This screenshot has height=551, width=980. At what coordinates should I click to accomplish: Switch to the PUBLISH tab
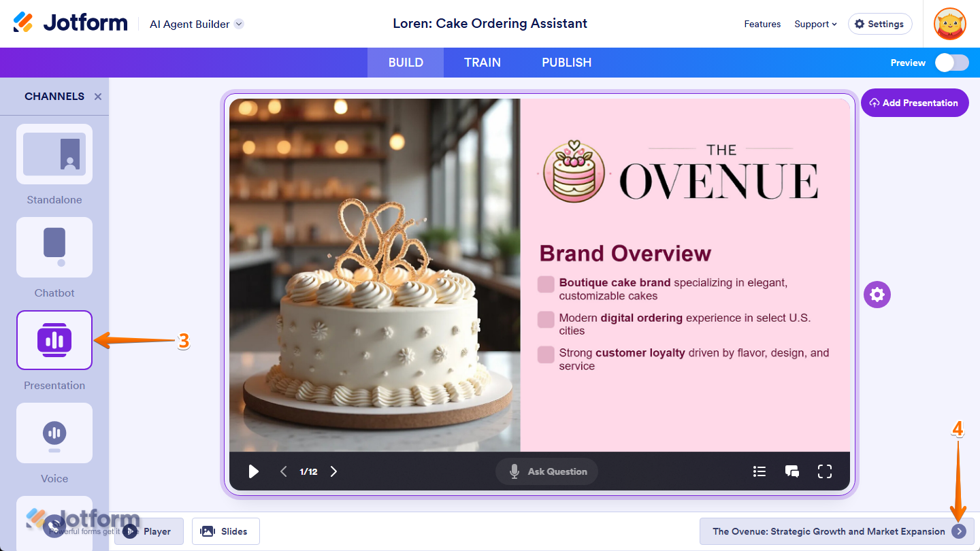tap(567, 63)
